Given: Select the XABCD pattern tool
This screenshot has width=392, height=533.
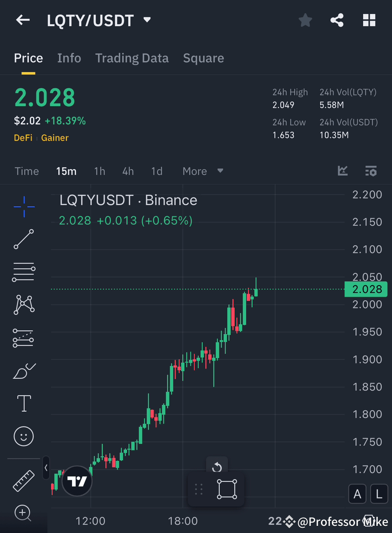Looking at the screenshot, I should click(24, 305).
